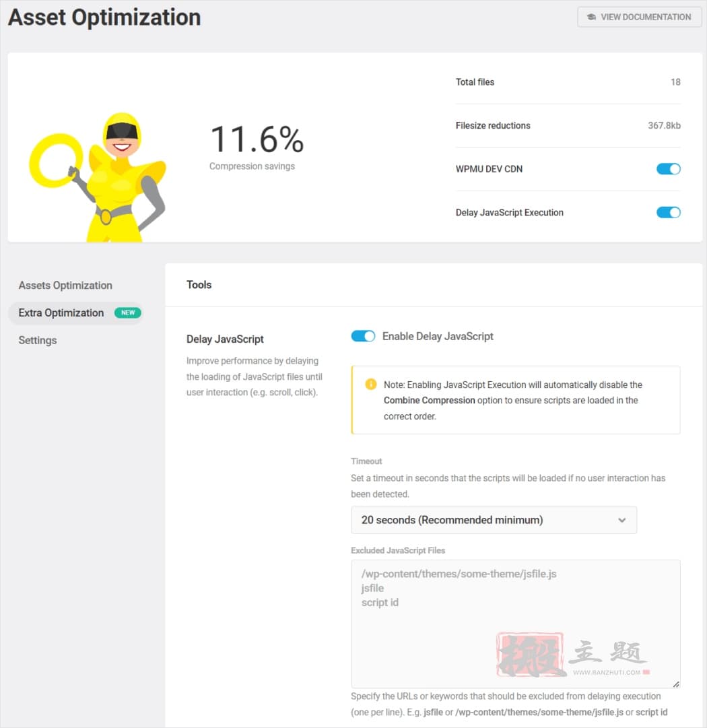Disable the Enable Delay JavaScript toggle

363,336
